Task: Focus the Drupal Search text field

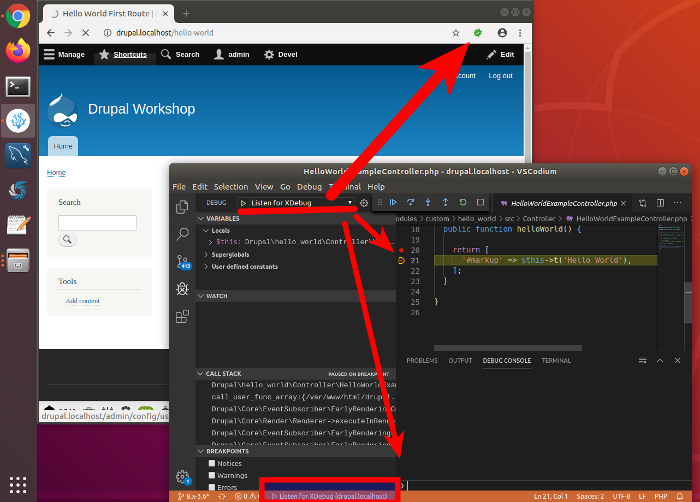Action: pyautogui.click(x=97, y=223)
